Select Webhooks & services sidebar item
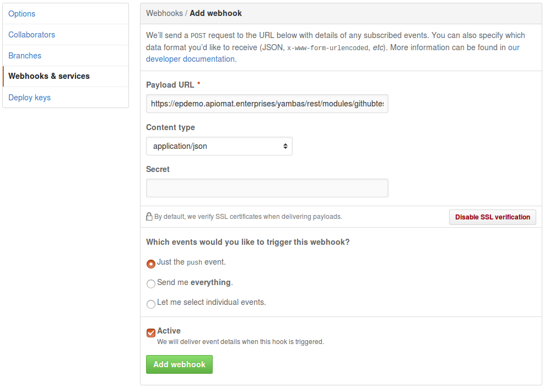The width and height of the screenshot is (550, 392). point(49,76)
